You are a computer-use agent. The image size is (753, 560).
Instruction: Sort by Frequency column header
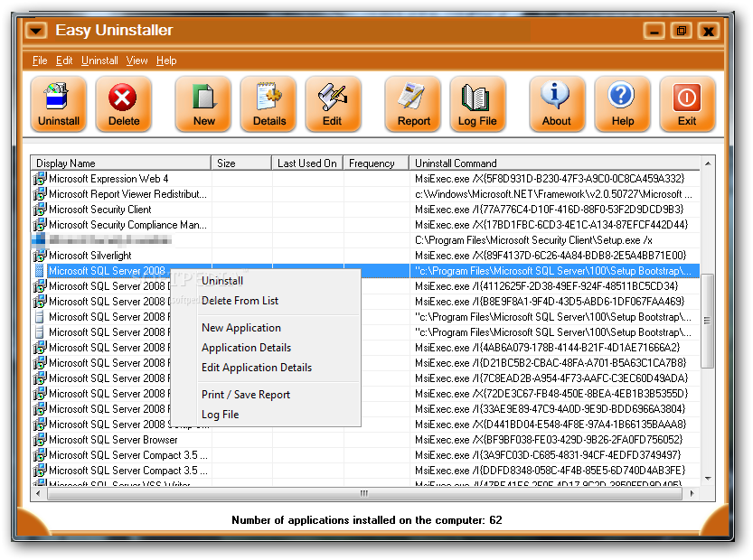click(376, 163)
